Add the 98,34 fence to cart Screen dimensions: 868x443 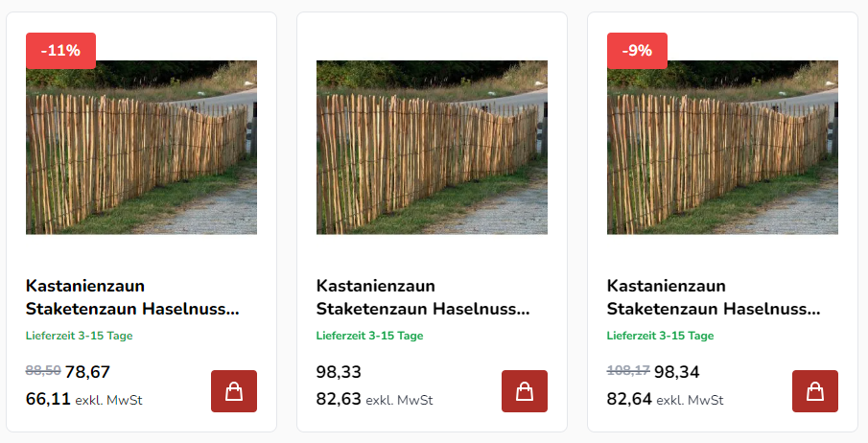click(x=815, y=391)
